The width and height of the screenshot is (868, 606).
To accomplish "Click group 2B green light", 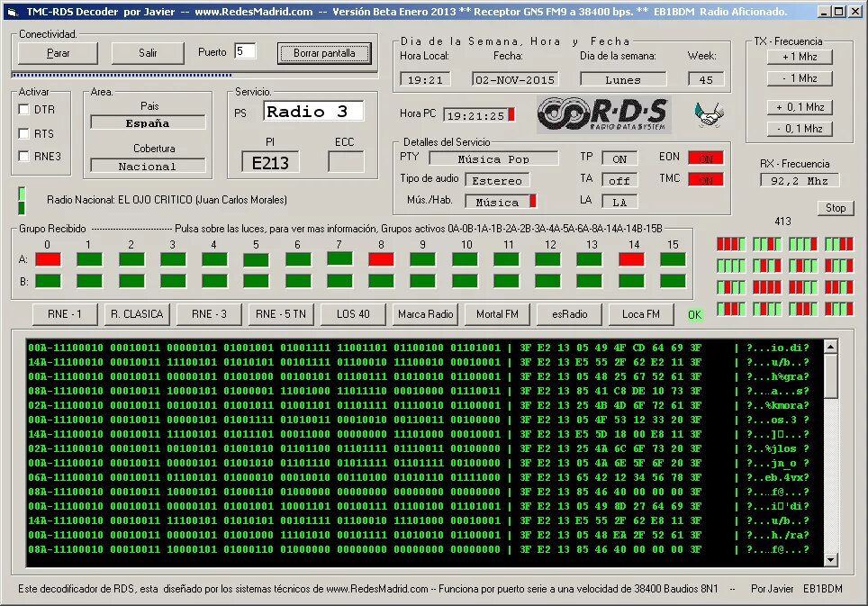I will [x=131, y=281].
